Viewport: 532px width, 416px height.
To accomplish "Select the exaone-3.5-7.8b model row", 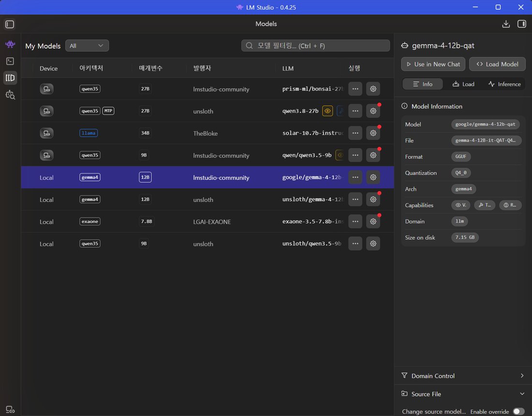I will (207, 221).
